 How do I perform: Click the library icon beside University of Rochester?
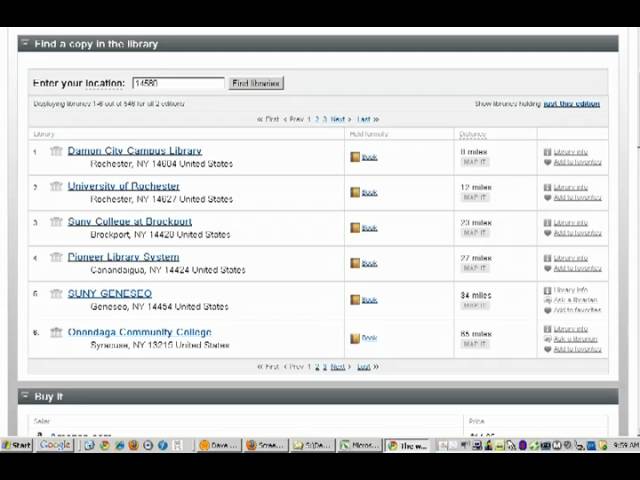tap(56, 187)
